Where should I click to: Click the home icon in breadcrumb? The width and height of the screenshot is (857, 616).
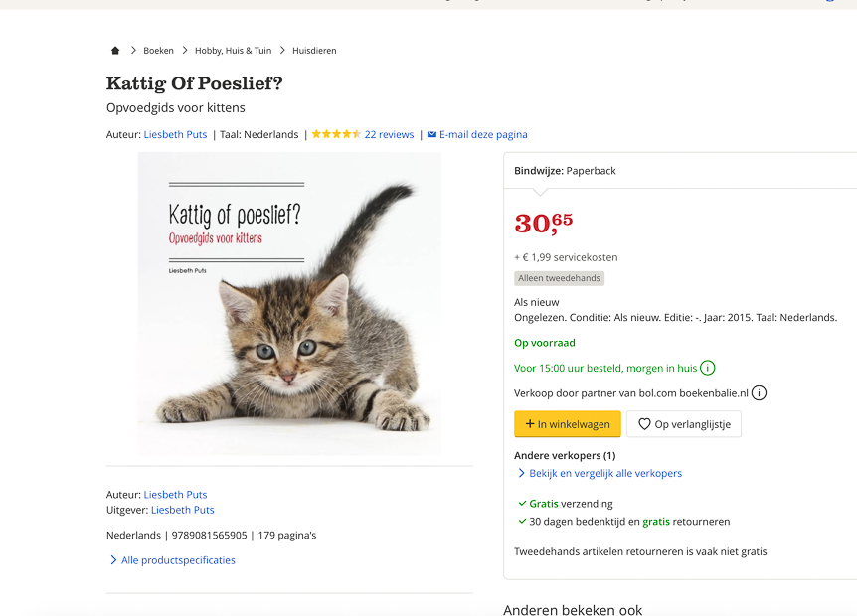click(x=115, y=51)
